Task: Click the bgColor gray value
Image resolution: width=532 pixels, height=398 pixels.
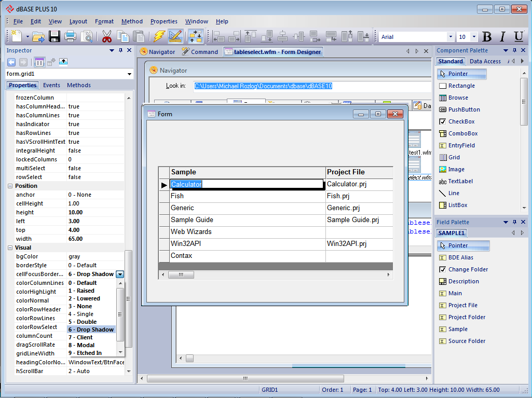Action: point(96,256)
